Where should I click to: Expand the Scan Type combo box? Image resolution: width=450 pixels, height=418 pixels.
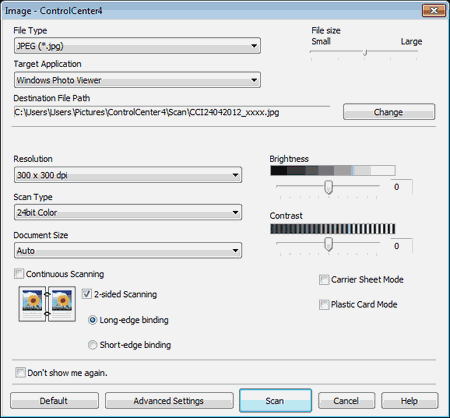(x=128, y=212)
